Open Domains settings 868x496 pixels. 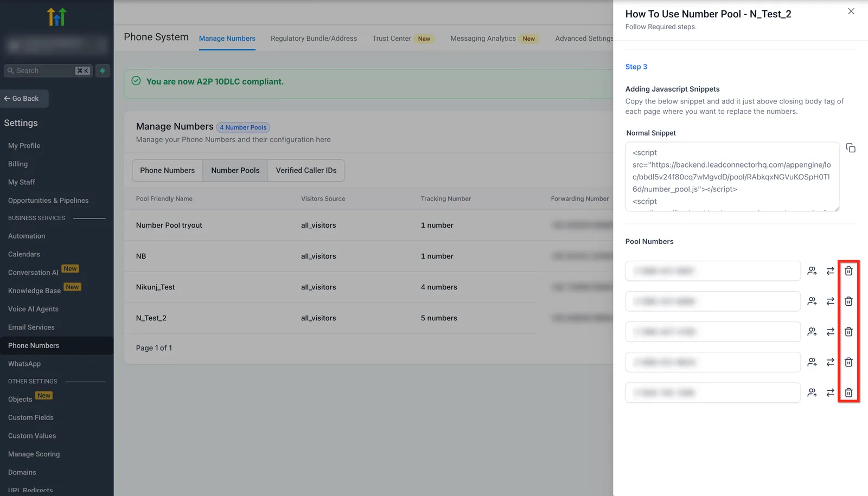click(22, 473)
